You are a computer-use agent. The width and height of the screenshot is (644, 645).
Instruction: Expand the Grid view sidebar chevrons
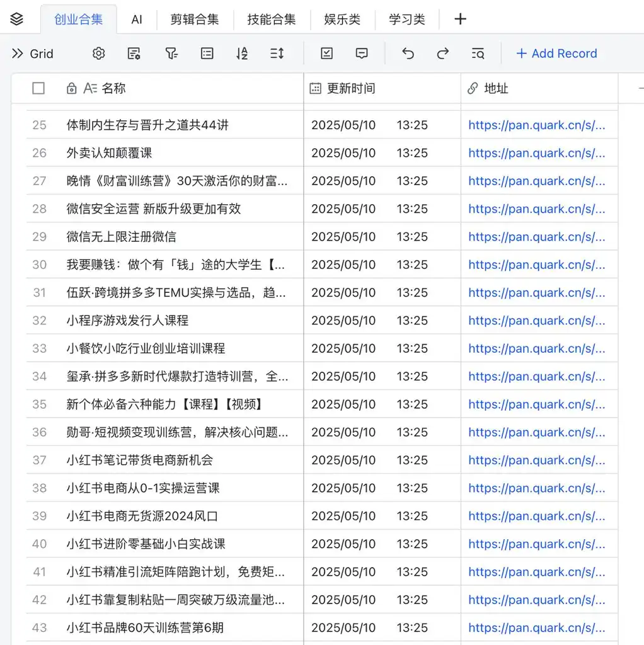pyautogui.click(x=17, y=54)
